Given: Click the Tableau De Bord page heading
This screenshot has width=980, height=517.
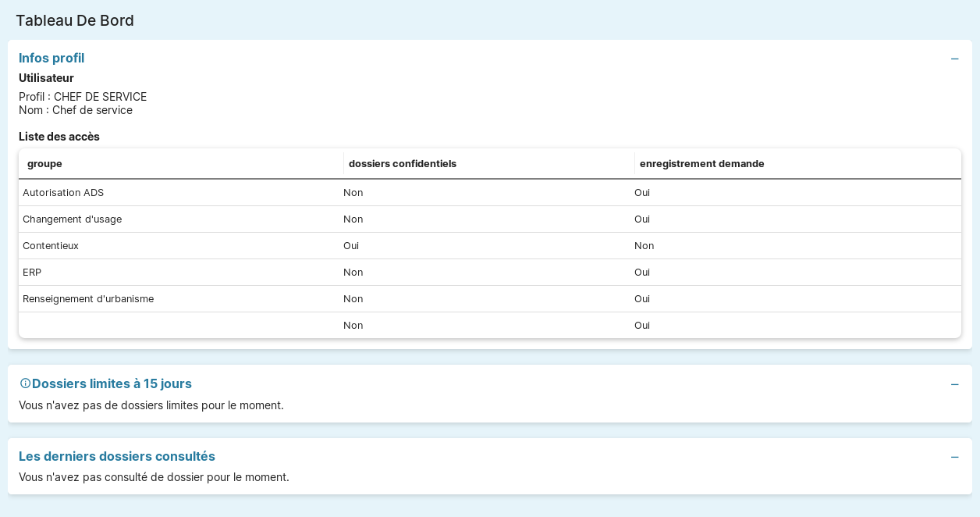Looking at the screenshot, I should coord(75,20).
